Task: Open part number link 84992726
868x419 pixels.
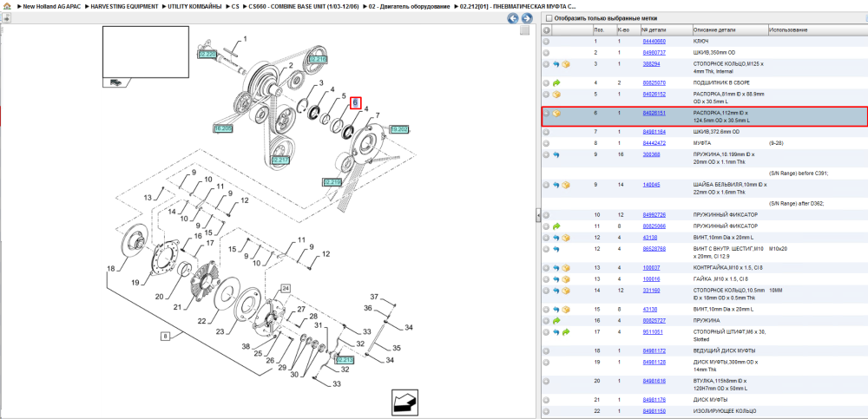Action: (x=654, y=215)
